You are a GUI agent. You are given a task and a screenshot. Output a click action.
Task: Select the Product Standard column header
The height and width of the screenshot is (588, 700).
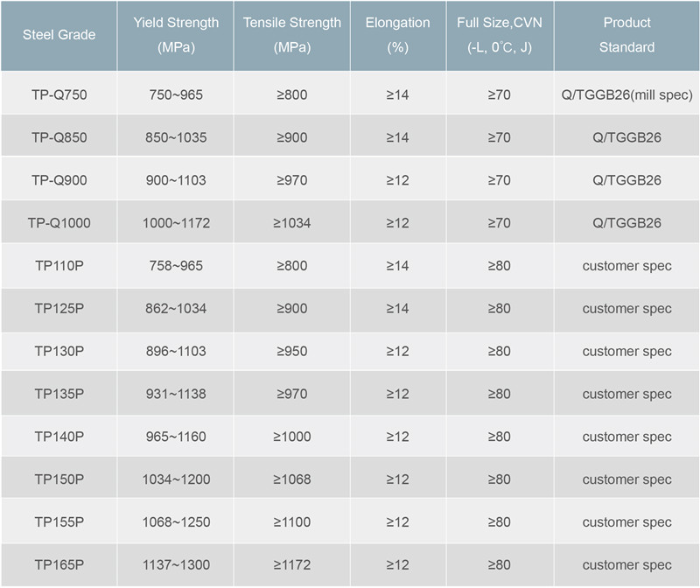626,35
